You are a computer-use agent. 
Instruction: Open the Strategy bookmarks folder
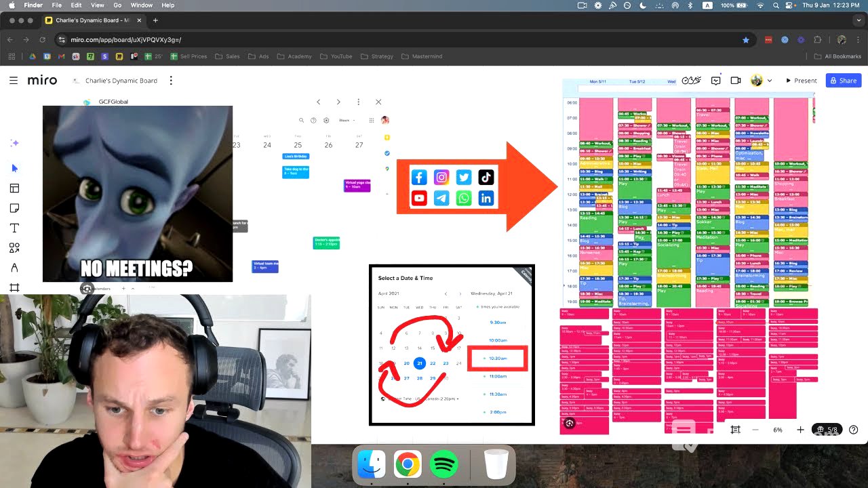tap(377, 56)
